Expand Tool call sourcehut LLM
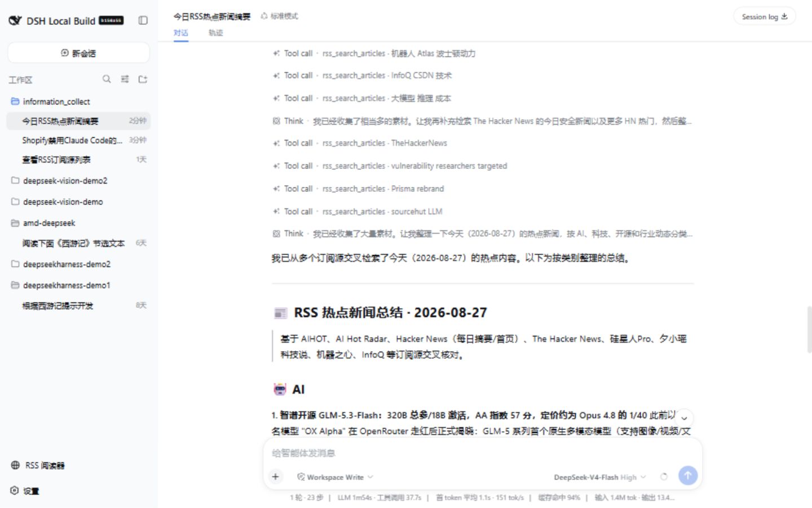Image resolution: width=812 pixels, height=508 pixels. [x=358, y=212]
